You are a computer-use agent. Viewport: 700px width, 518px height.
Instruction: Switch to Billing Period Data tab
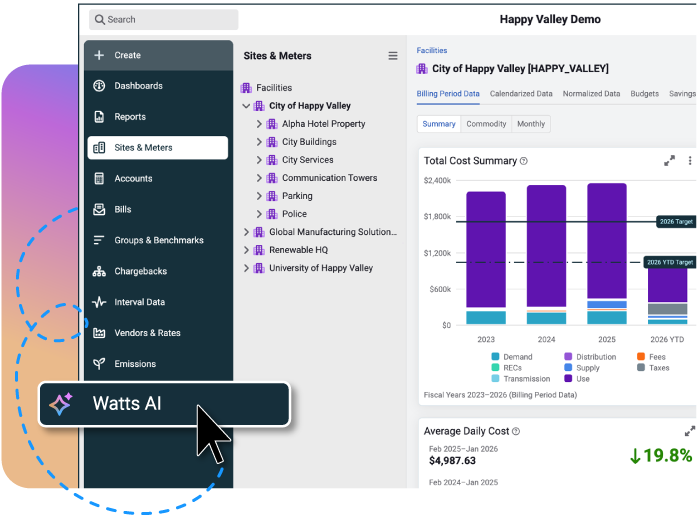[448, 94]
